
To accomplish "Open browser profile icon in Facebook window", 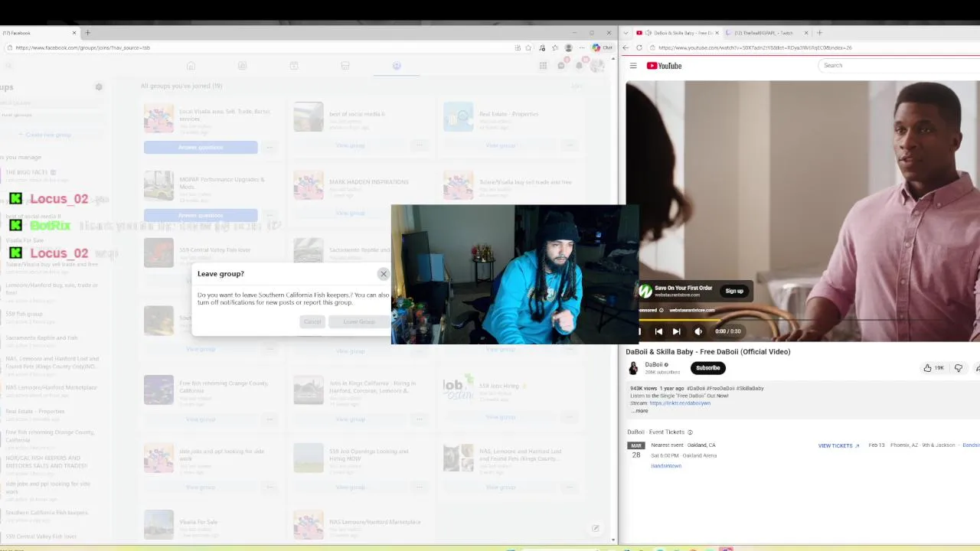I will (x=568, y=47).
